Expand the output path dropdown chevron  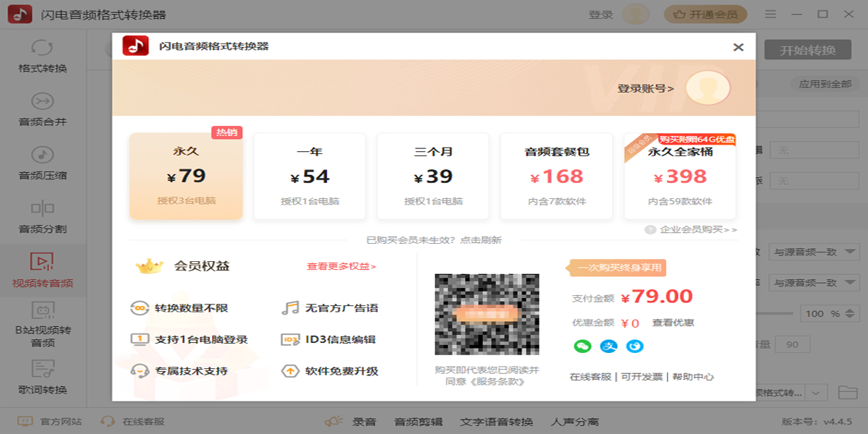pyautogui.click(x=817, y=393)
